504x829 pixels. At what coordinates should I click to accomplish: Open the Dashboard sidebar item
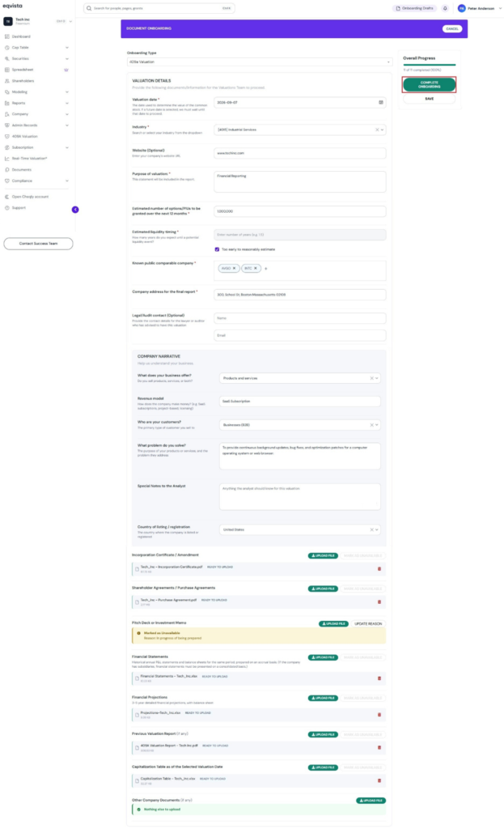click(x=21, y=36)
